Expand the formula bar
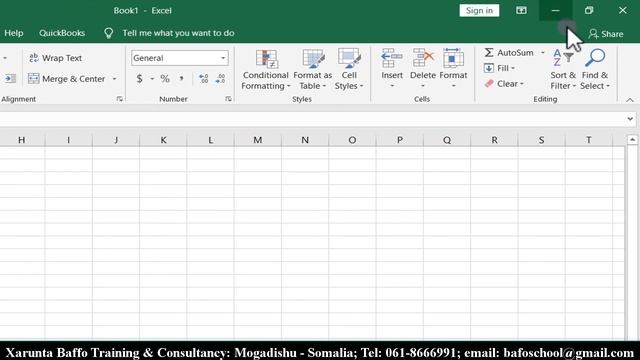This screenshot has height=360, width=640. pyautogui.click(x=630, y=119)
